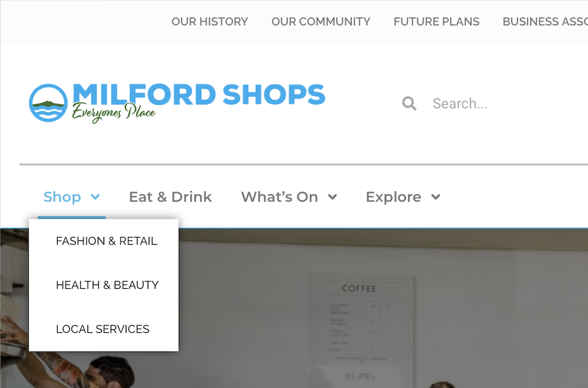Expand the Shop menu chevron
This screenshot has width=588, height=388.
coord(96,197)
